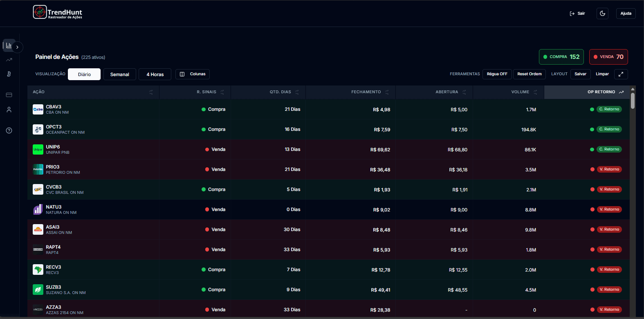Click Salvar layout button
The height and width of the screenshot is (319, 644).
coord(580,74)
